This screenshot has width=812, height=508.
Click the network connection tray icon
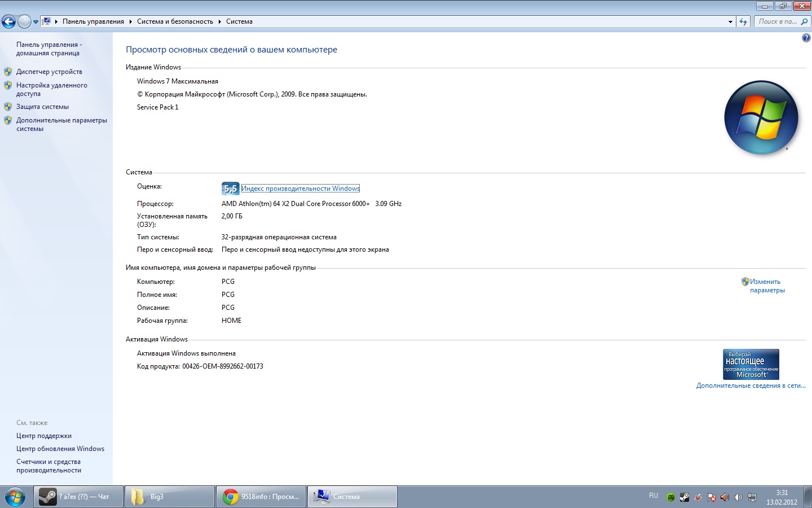[752, 497]
